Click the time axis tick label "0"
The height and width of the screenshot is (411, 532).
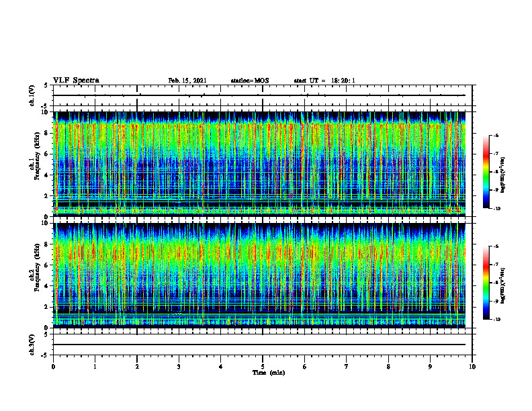click(x=53, y=367)
